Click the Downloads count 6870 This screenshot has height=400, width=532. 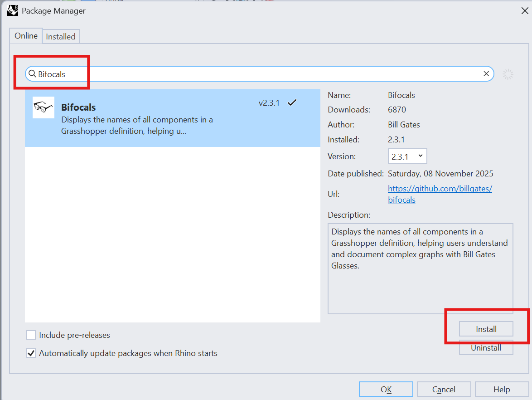pyautogui.click(x=397, y=110)
